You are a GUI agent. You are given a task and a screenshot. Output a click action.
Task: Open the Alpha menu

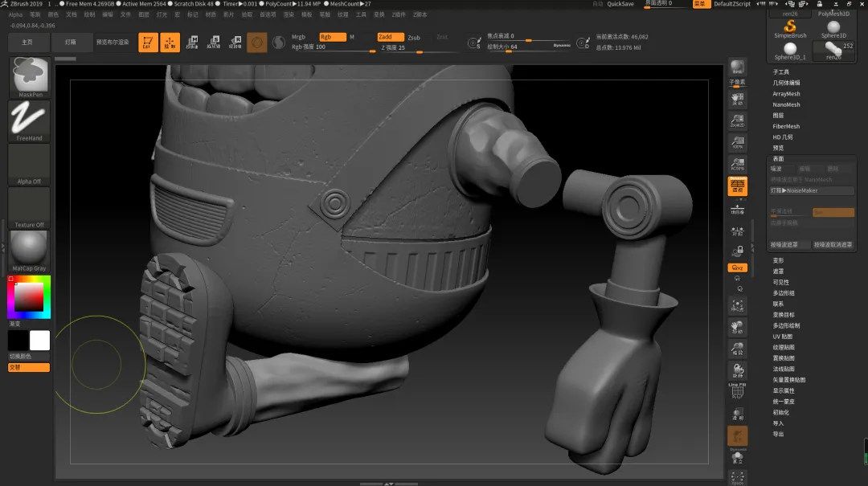coord(15,14)
